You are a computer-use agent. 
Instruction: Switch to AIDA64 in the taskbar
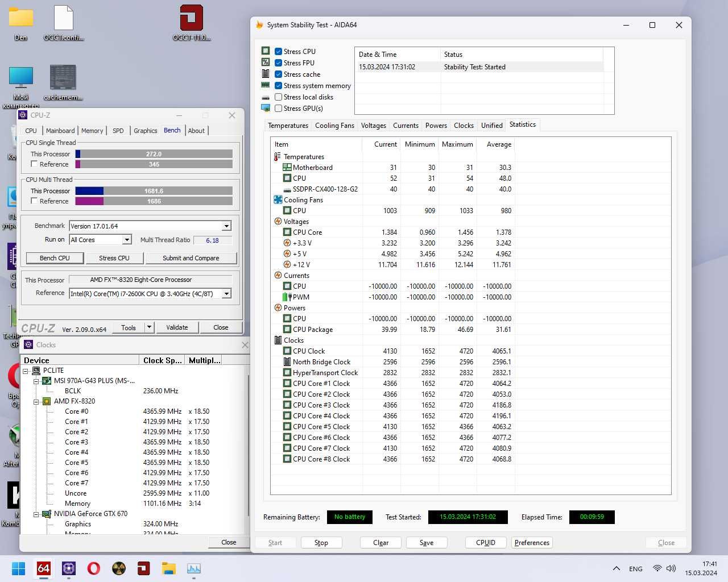pos(43,568)
